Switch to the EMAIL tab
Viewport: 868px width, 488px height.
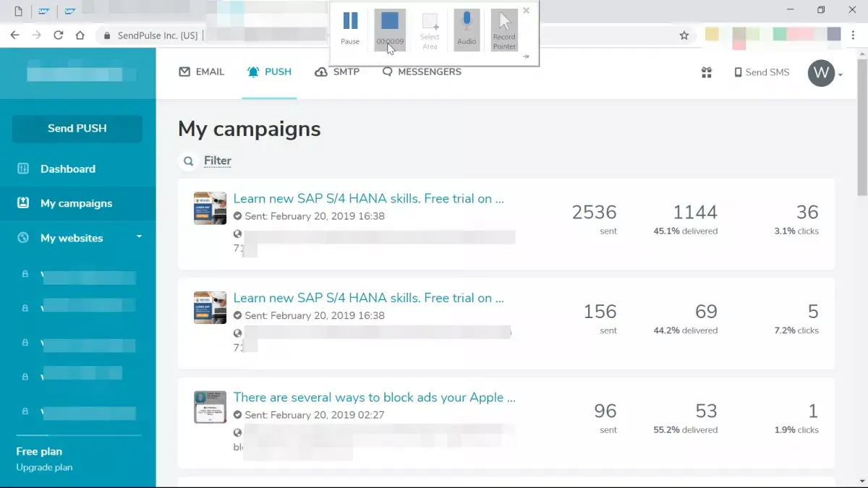(202, 72)
